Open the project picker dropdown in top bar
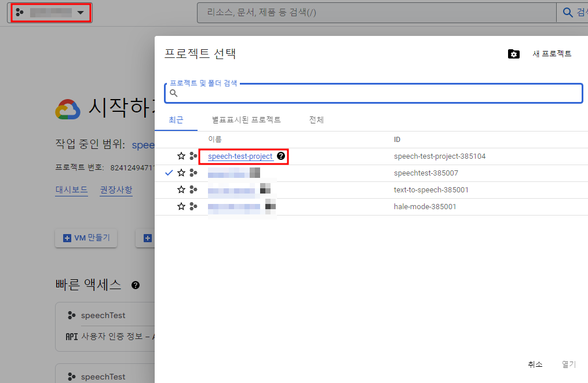This screenshot has width=588, height=383. (x=50, y=12)
